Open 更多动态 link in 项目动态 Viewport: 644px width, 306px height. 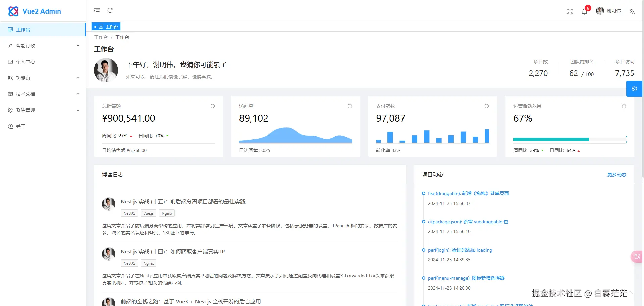pyautogui.click(x=617, y=175)
